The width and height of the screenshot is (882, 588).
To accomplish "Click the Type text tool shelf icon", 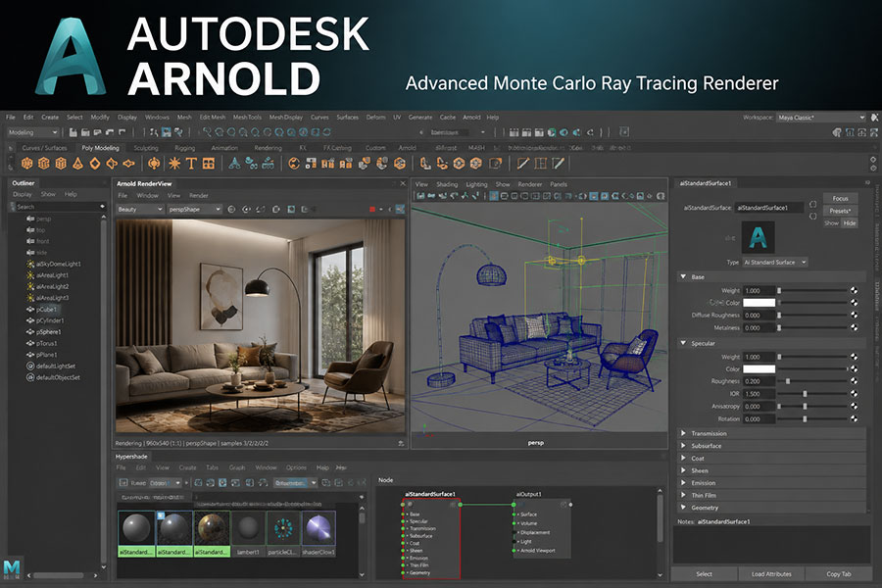I will (191, 164).
